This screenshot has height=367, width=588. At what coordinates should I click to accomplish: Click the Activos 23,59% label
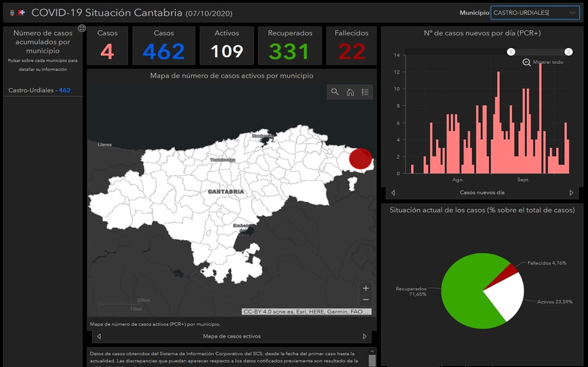pos(554,302)
